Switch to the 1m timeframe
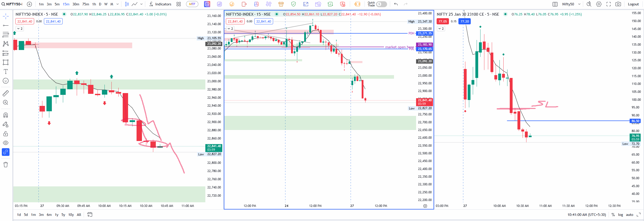 [x=41, y=4]
